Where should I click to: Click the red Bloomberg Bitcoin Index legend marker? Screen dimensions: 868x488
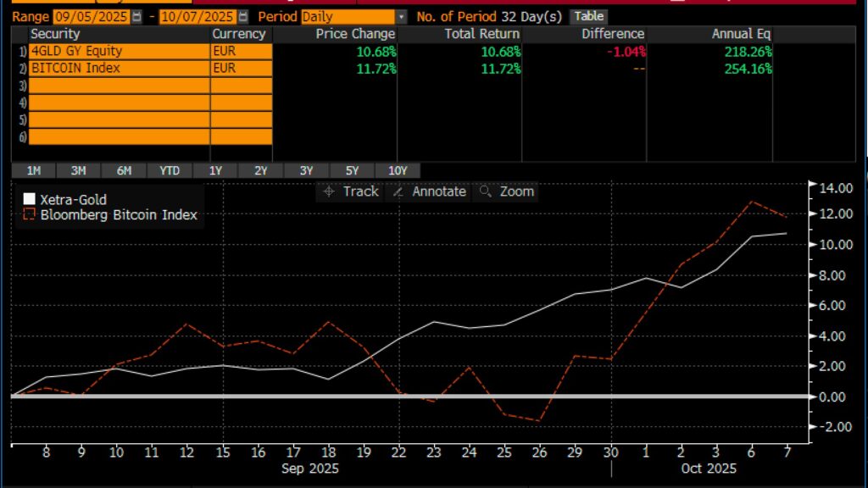[29, 215]
